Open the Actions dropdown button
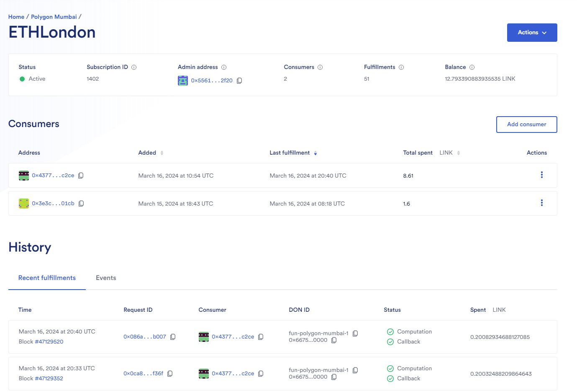 click(532, 33)
